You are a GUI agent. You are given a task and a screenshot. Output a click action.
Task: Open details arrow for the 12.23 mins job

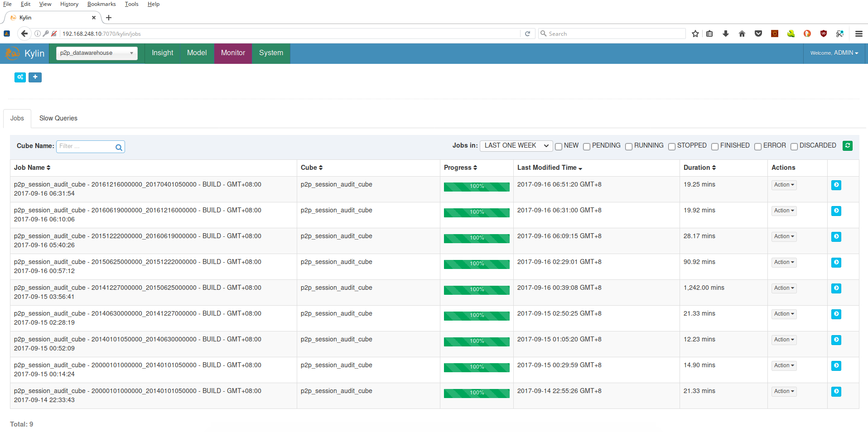(836, 340)
